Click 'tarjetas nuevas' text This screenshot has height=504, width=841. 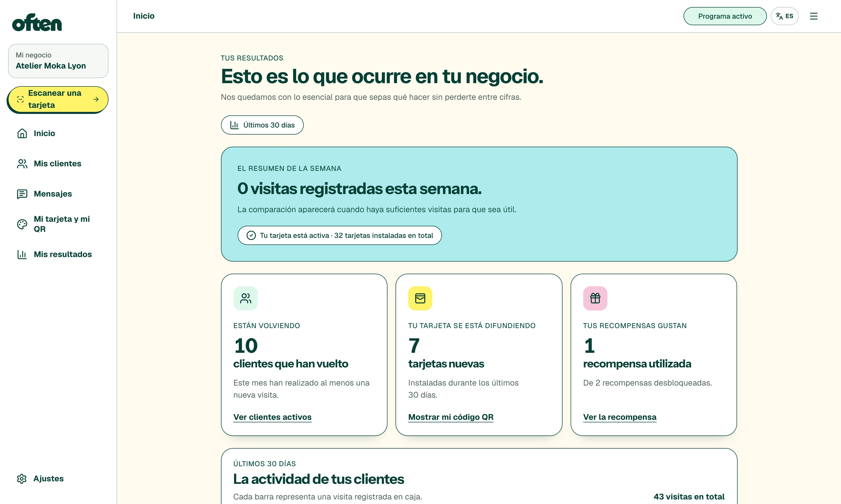click(446, 364)
